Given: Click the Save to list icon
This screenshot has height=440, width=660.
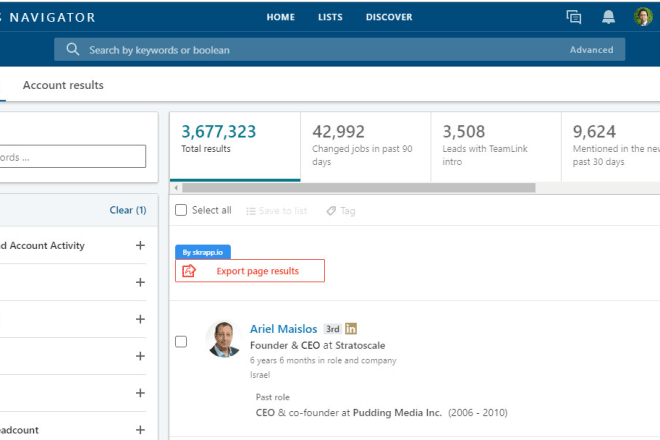Looking at the screenshot, I should (251, 211).
